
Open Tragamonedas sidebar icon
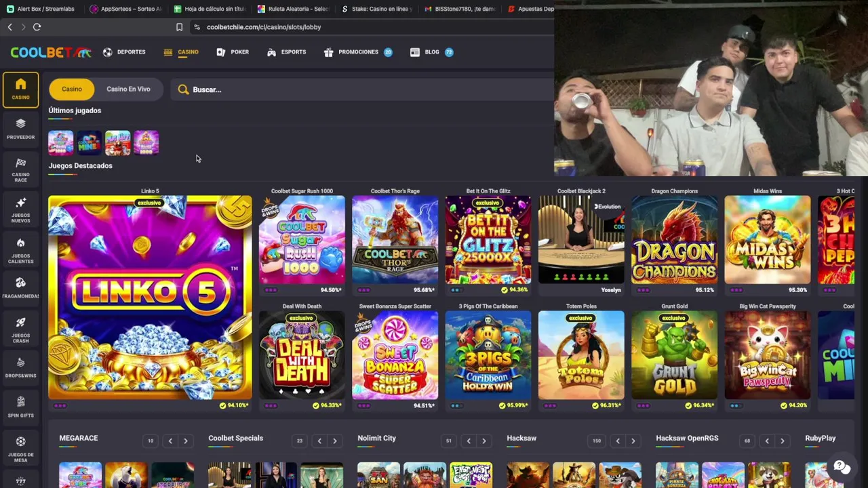20,288
